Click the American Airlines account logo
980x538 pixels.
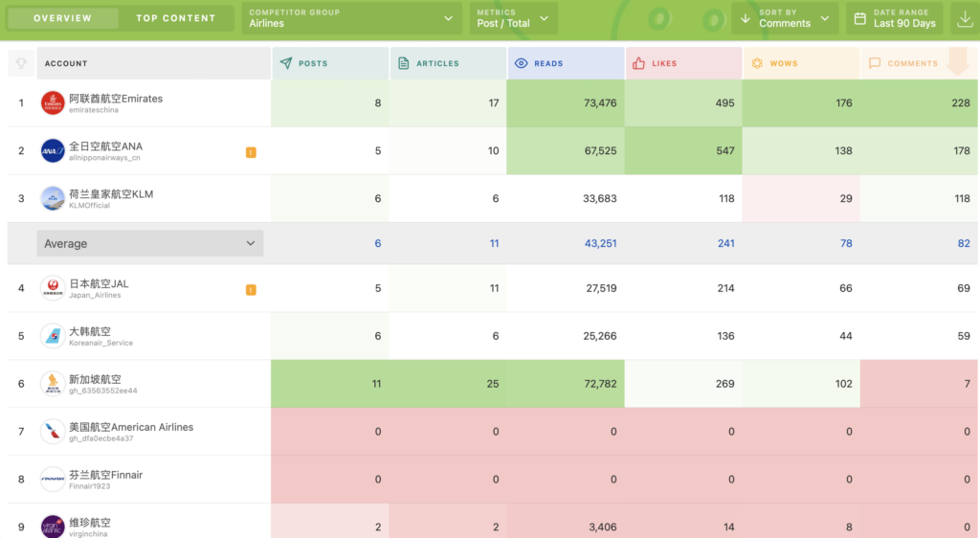(x=53, y=431)
